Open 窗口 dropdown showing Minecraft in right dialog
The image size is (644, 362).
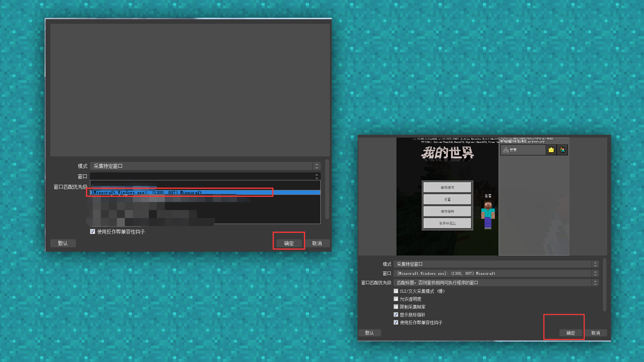point(496,274)
